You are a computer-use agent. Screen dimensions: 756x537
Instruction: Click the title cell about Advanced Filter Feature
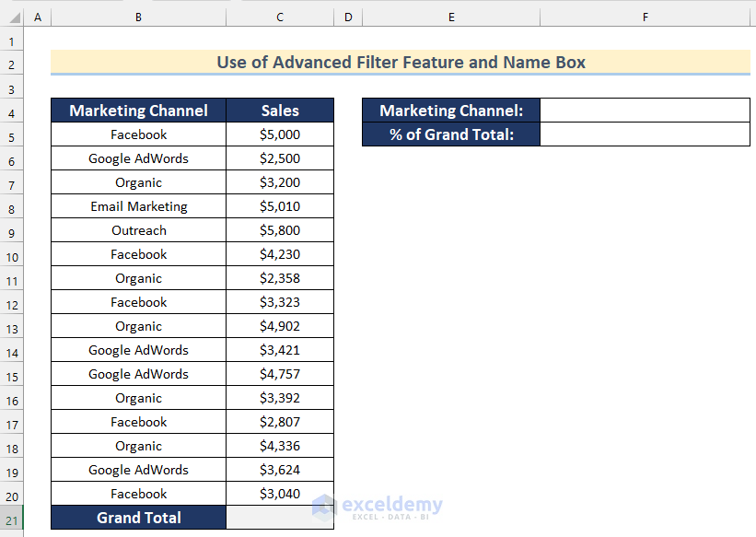coord(401,63)
